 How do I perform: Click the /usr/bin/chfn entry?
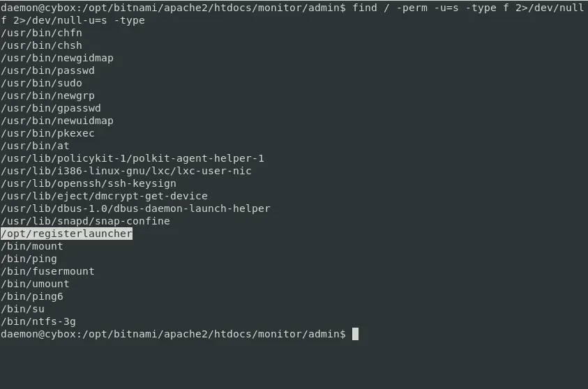(42, 33)
